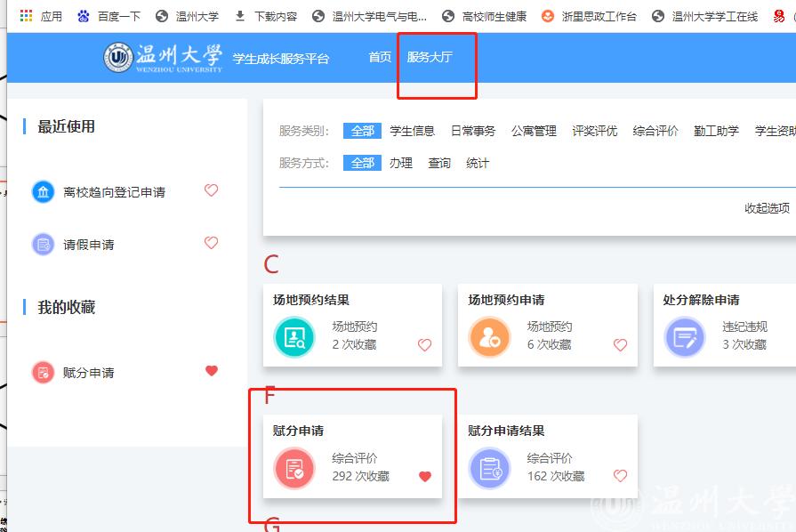This screenshot has width=796, height=532.
Task: Click the 赋分申请结果 blue document icon
Action: point(489,468)
